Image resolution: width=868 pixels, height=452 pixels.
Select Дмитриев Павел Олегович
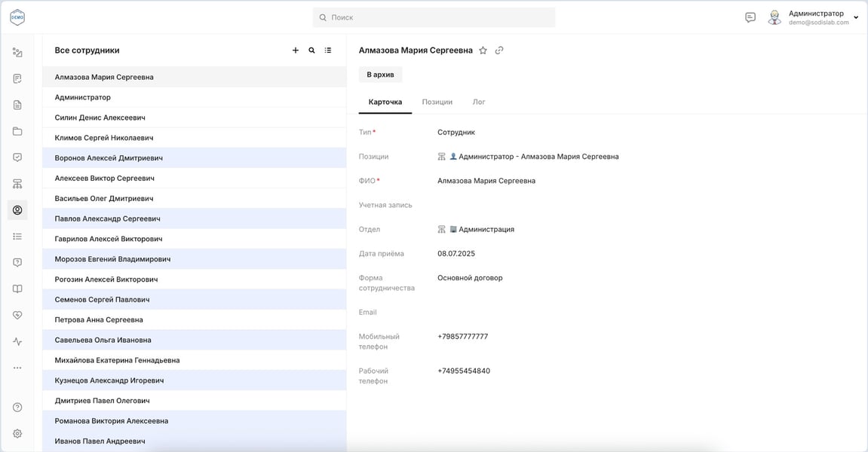coord(195,401)
